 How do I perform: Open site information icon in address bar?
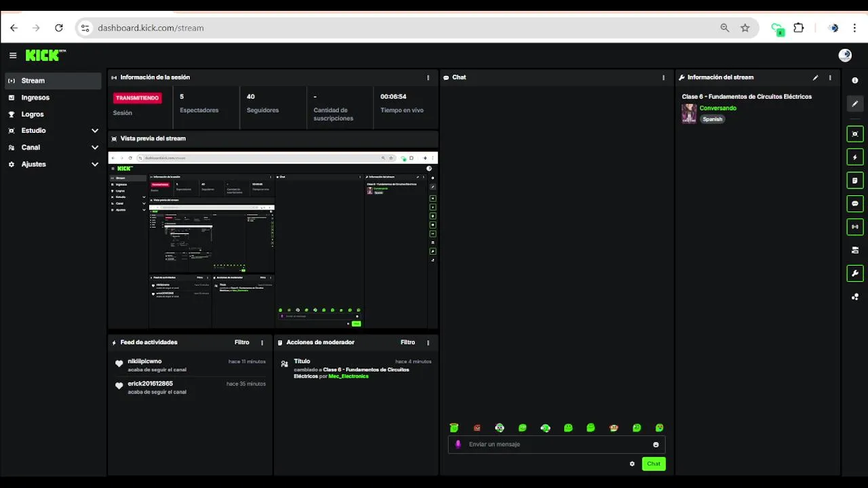click(x=85, y=28)
